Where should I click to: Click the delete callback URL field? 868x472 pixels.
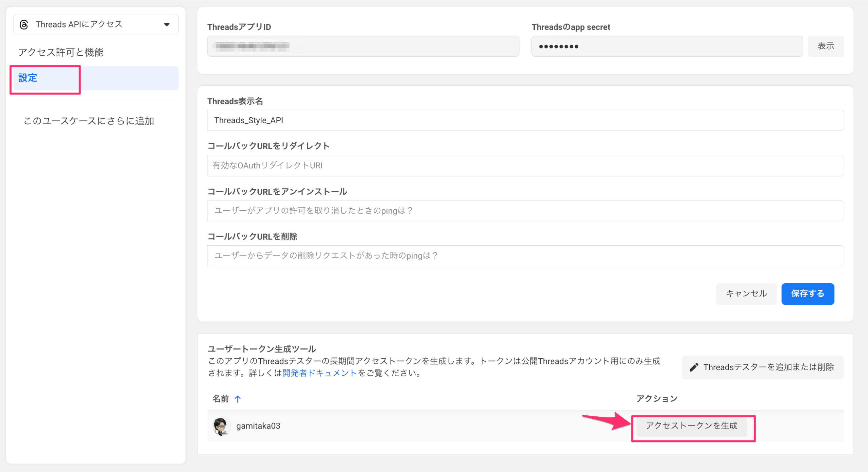(525, 256)
